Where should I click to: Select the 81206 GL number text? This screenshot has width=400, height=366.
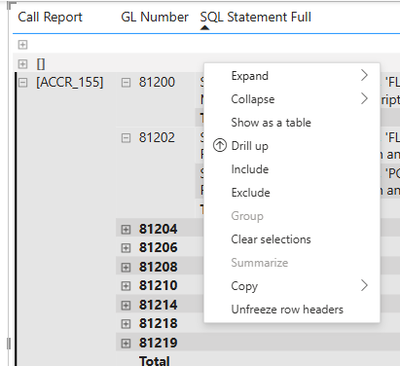pos(158,248)
